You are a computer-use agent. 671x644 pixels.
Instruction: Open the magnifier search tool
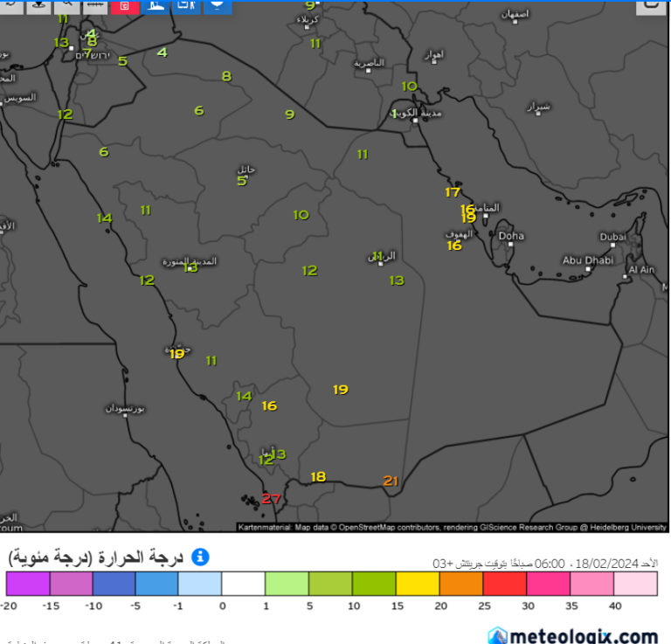pos(66,6)
